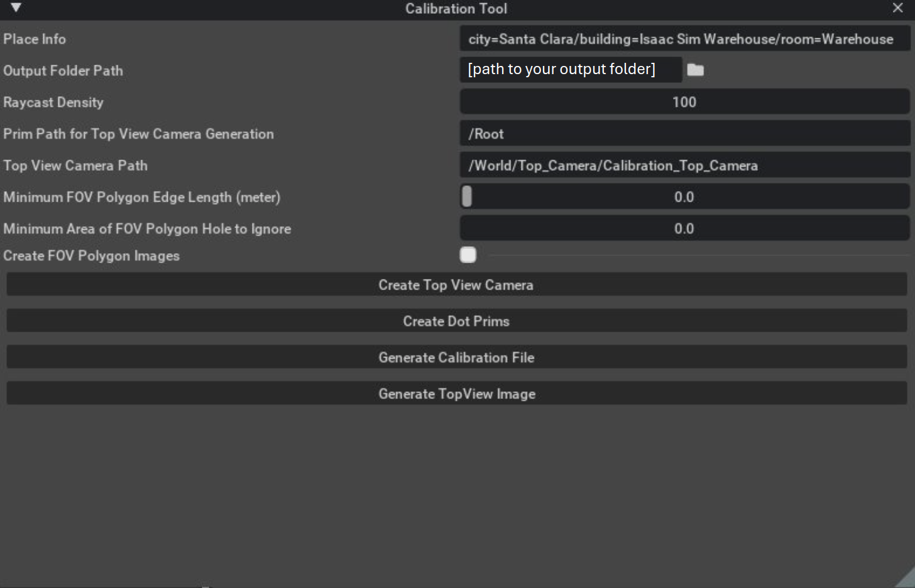Click Generate Calibration File button
Viewport: 915px width, 588px height.
point(456,357)
